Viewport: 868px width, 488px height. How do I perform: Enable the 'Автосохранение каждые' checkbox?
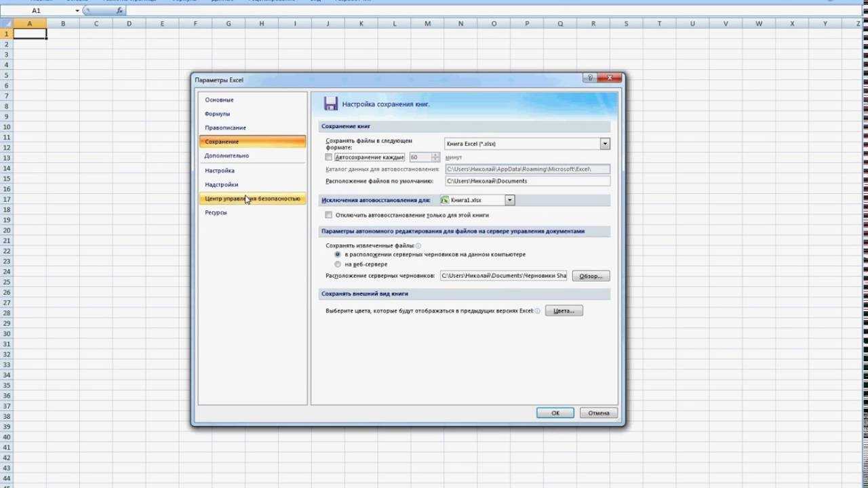click(329, 157)
